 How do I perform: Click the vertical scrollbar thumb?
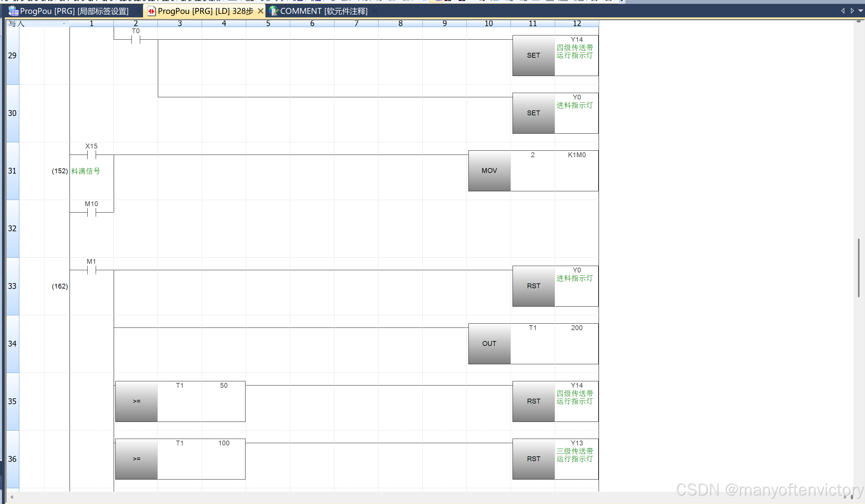click(859, 268)
